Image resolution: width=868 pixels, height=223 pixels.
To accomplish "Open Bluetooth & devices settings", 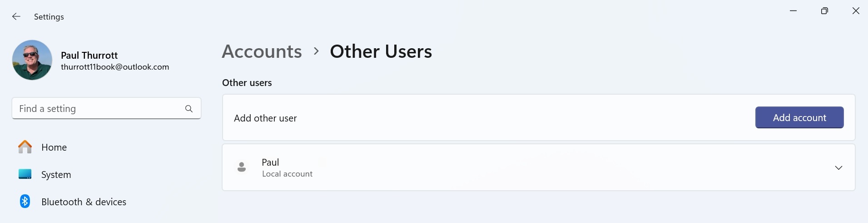I will [x=84, y=202].
